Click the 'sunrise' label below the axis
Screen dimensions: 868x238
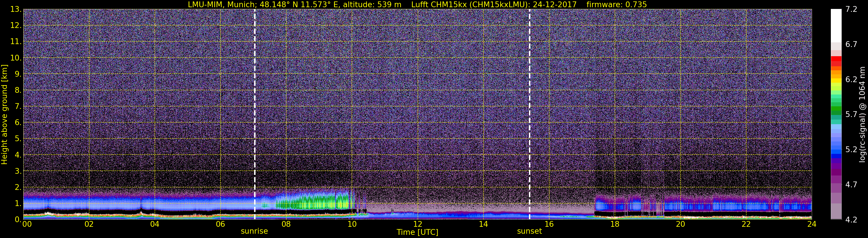(x=254, y=231)
